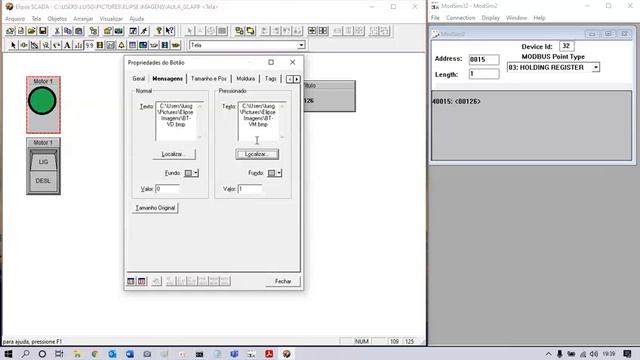Click the green Motor 1 indicator circle

click(42, 101)
